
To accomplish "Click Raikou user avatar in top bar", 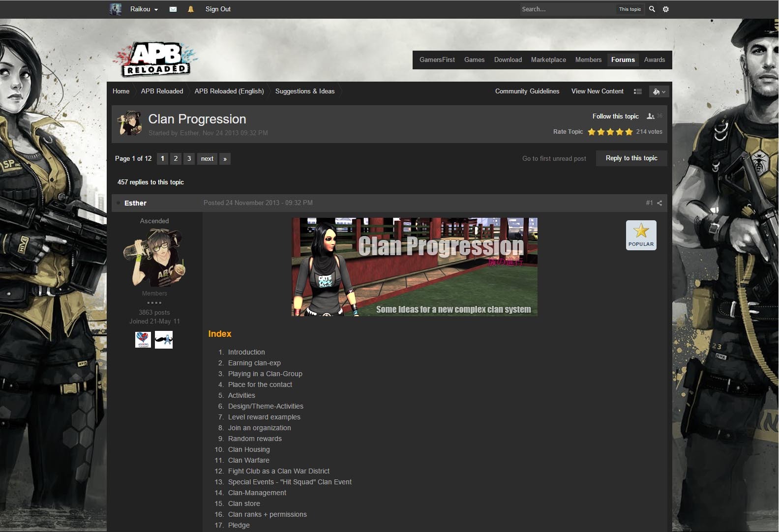I will pyautogui.click(x=115, y=9).
